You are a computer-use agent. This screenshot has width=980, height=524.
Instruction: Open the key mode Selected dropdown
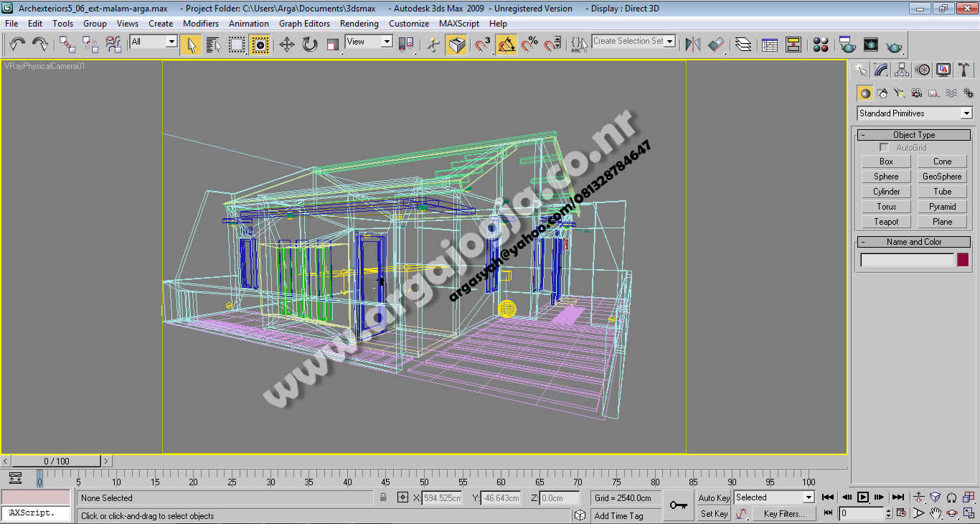tap(774, 497)
